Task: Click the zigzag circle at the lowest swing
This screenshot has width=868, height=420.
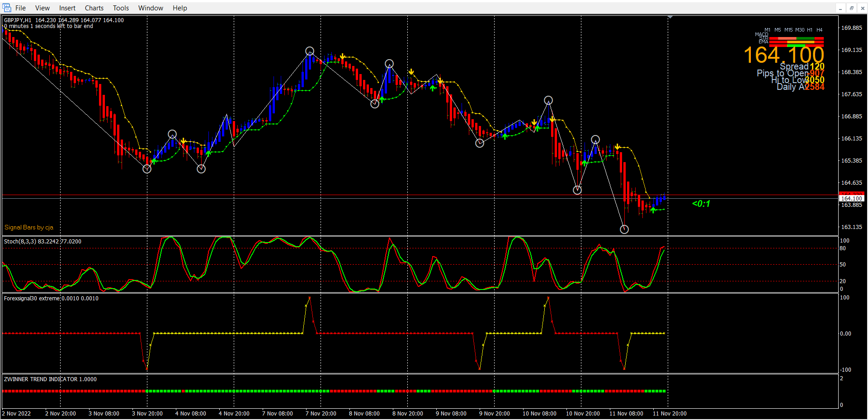Action: (x=624, y=229)
